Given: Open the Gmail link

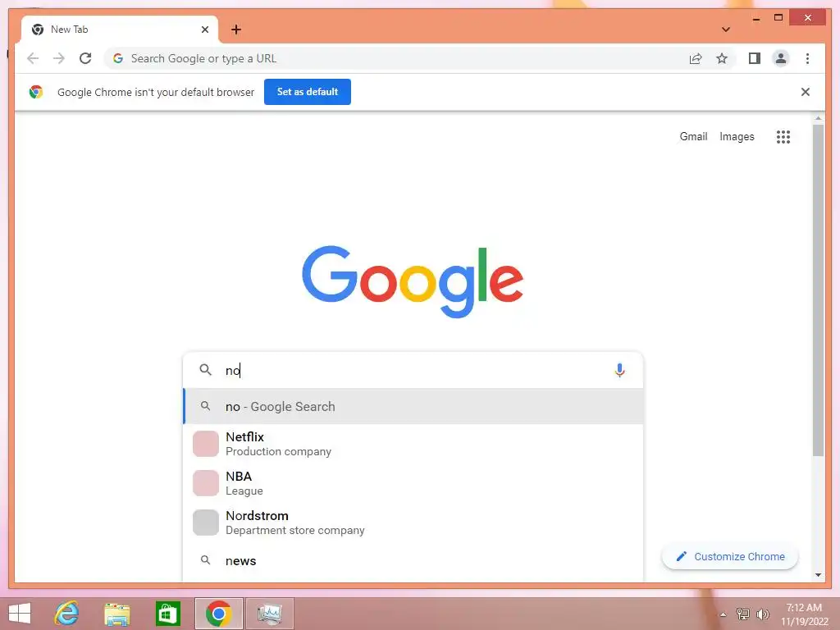Looking at the screenshot, I should pyautogui.click(x=693, y=137).
